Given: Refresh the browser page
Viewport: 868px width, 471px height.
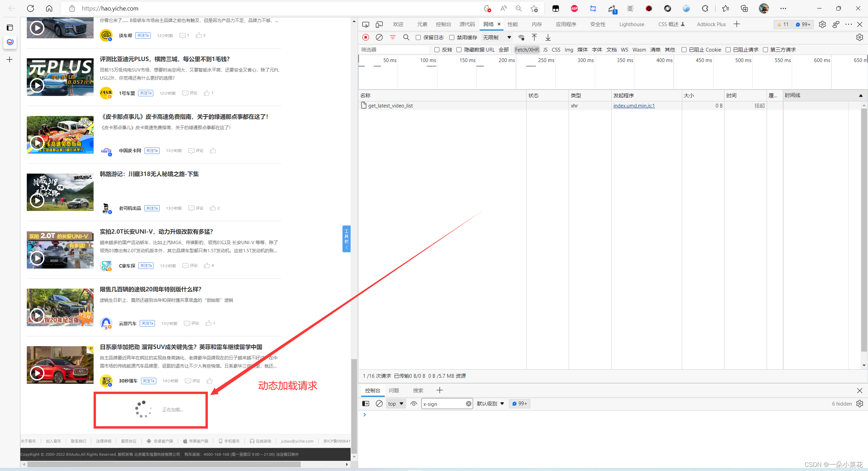Looking at the screenshot, I should coord(31,8).
